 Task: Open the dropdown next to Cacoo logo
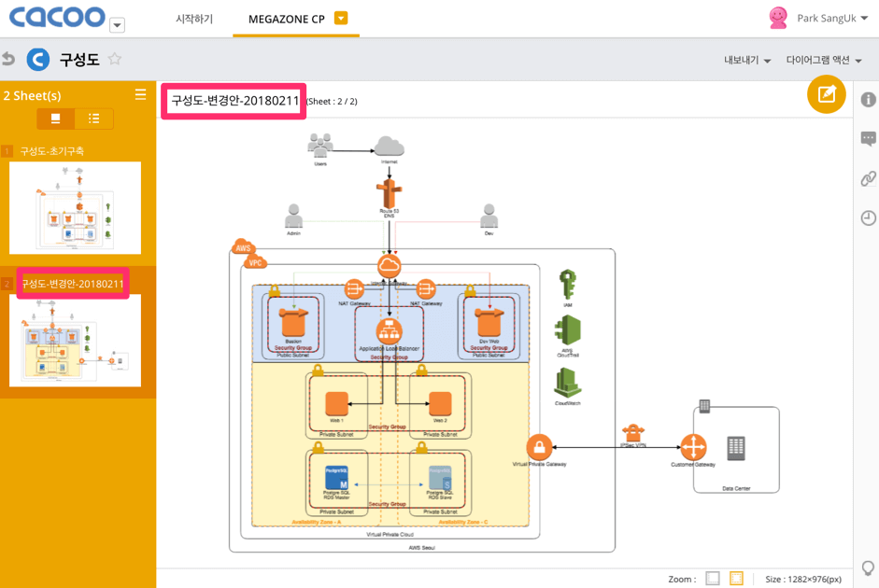click(117, 25)
